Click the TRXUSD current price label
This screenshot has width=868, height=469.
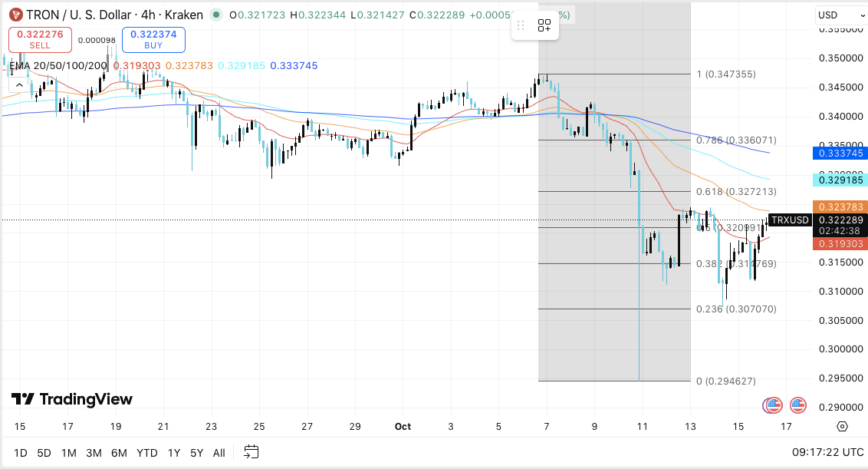pyautogui.click(x=789, y=220)
